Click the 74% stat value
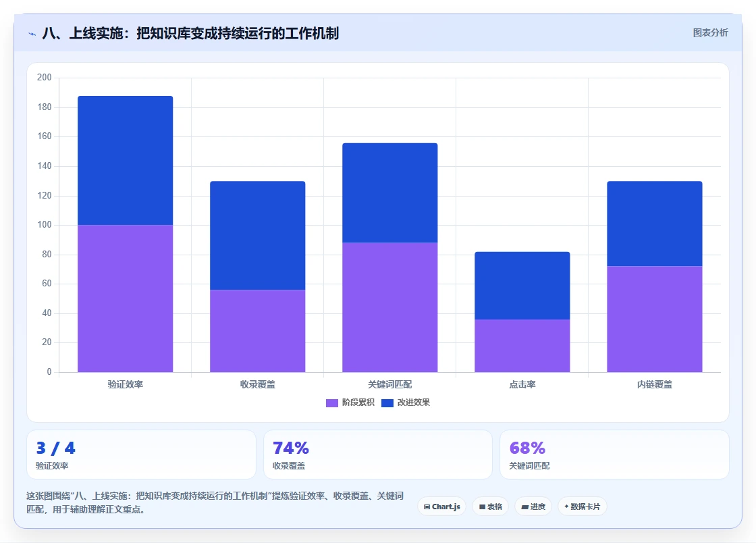The height and width of the screenshot is (543, 756). coord(291,448)
